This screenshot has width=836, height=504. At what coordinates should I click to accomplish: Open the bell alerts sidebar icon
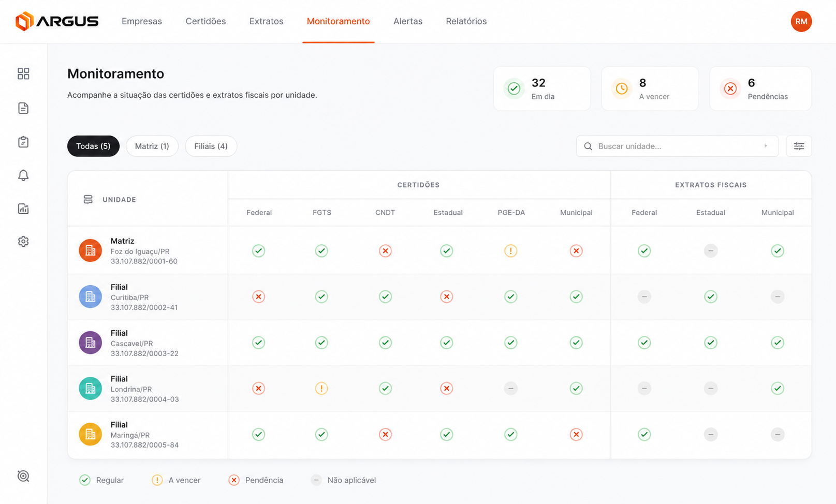pos(23,175)
